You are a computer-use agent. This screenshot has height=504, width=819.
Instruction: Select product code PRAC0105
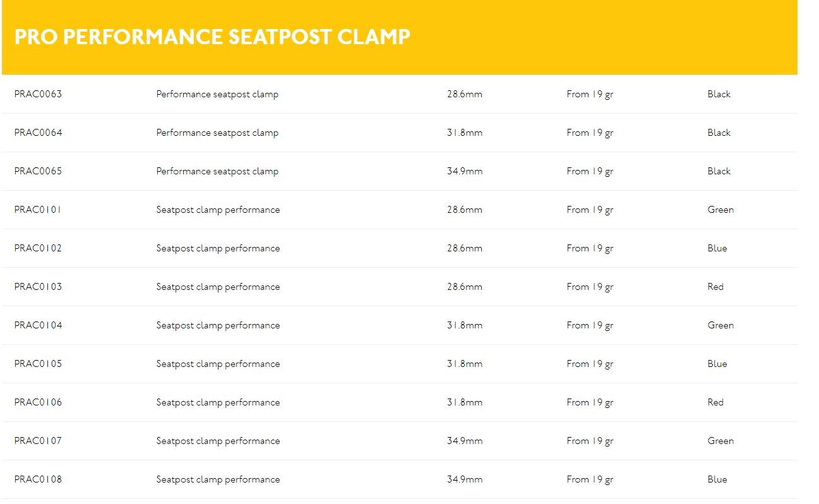[38, 364]
